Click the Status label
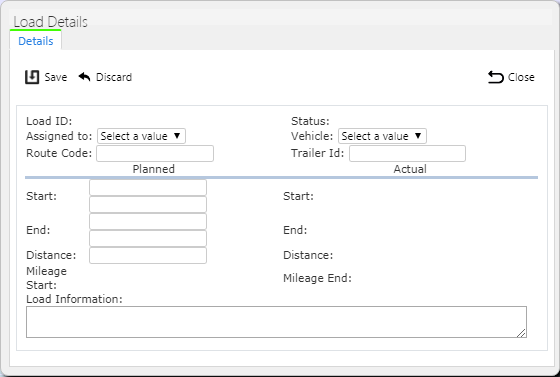 (x=310, y=121)
